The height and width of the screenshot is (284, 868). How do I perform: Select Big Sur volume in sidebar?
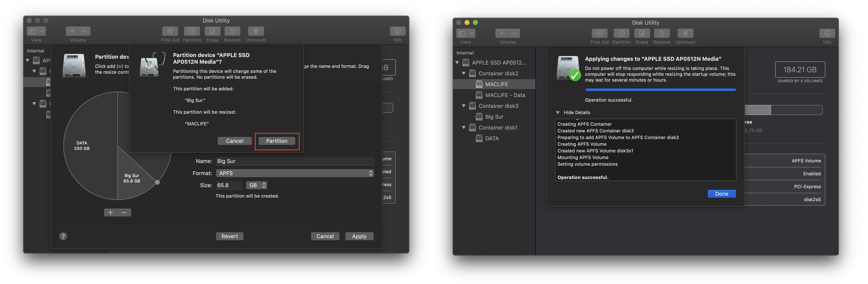[494, 117]
